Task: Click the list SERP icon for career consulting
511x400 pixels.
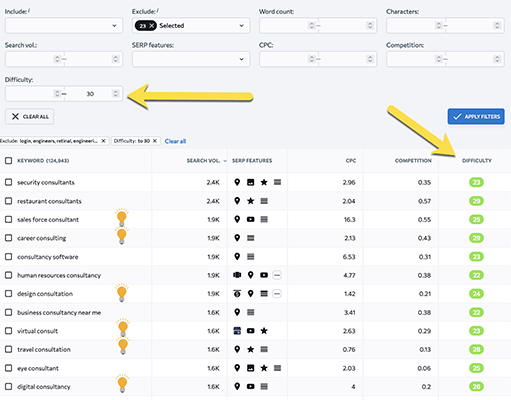Action: click(251, 238)
